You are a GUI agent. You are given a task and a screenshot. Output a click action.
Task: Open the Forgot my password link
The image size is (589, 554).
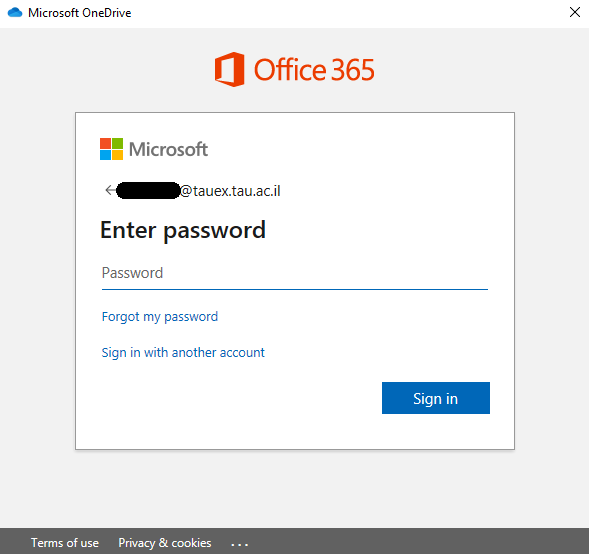pos(160,317)
